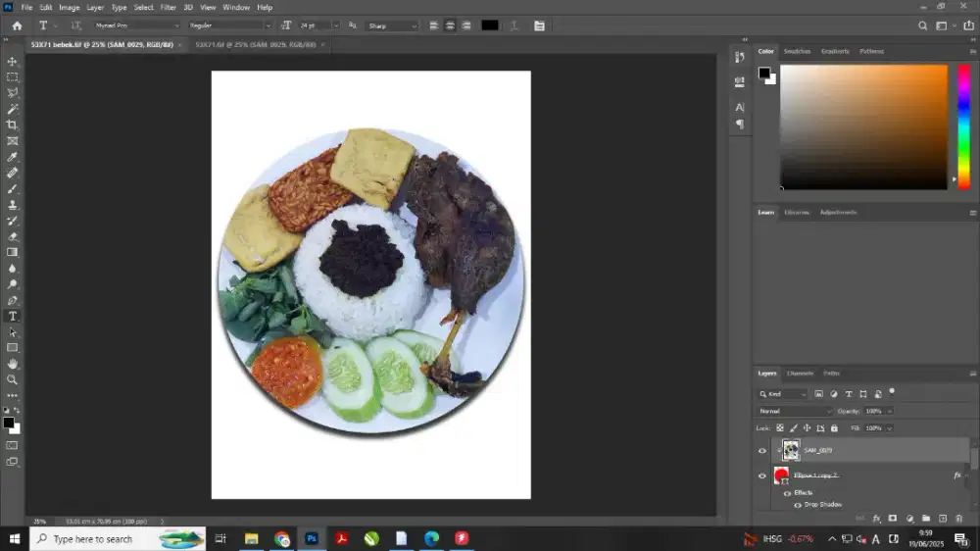Click the hue slider strip
980x551 pixels.
coord(964,126)
